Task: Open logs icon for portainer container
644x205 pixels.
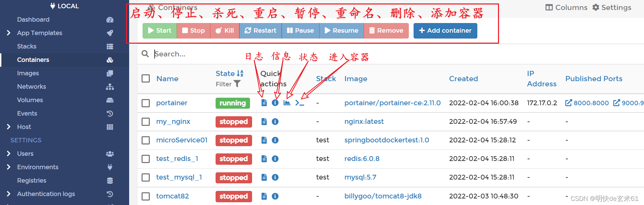Action: click(264, 102)
